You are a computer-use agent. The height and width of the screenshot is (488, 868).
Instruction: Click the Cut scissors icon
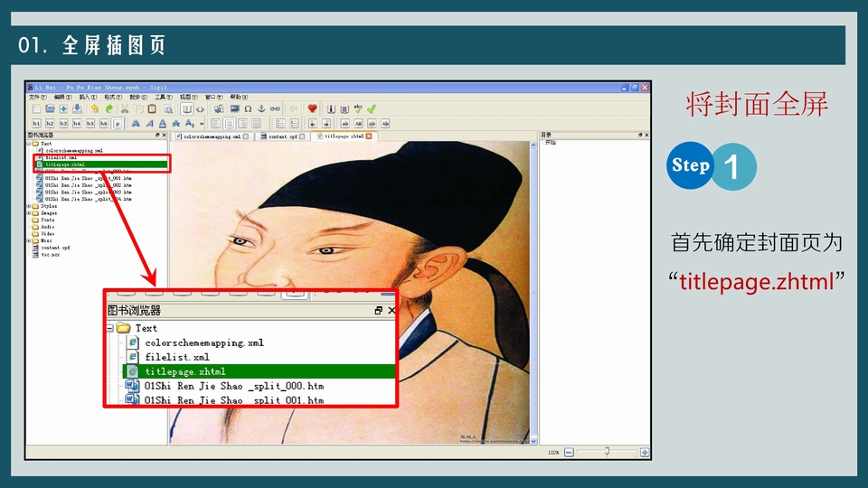[x=125, y=108]
